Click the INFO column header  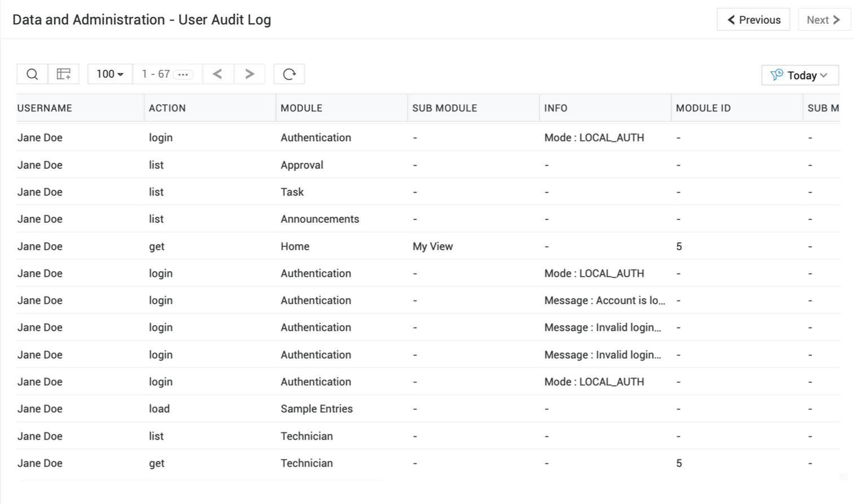pyautogui.click(x=556, y=108)
